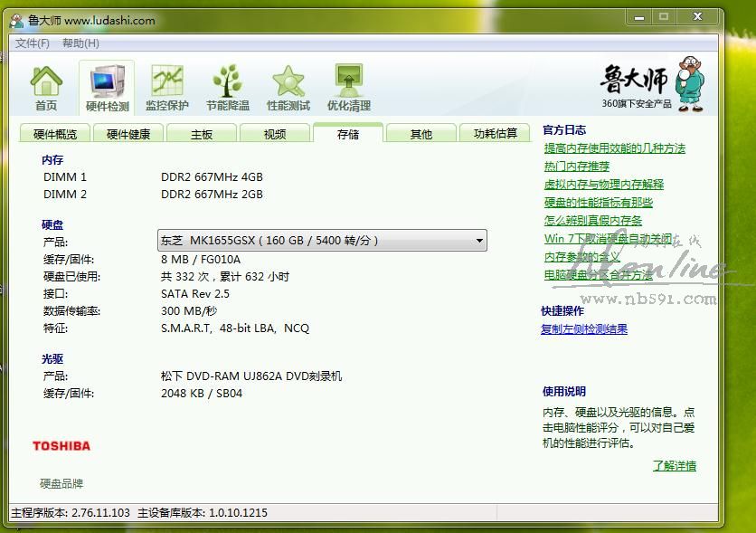This screenshot has width=756, height=533.
Task: Open the 优化清理 optimization cleanup icon
Action: 349,88
